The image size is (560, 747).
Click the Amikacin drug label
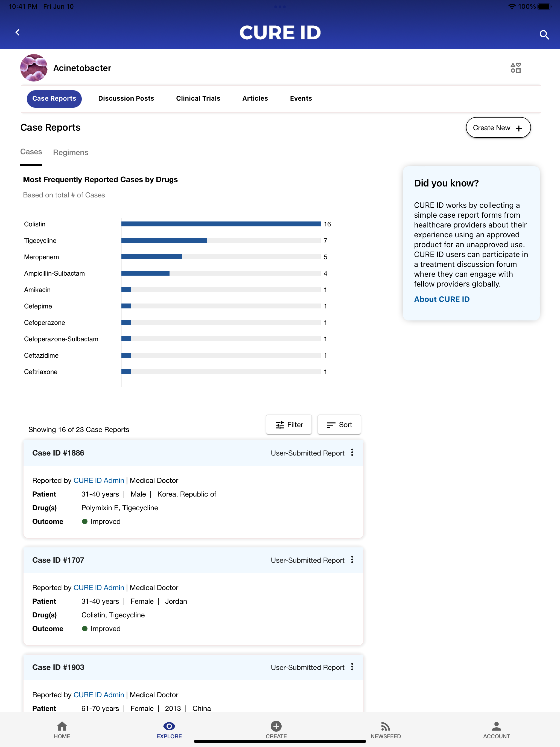[37, 290]
